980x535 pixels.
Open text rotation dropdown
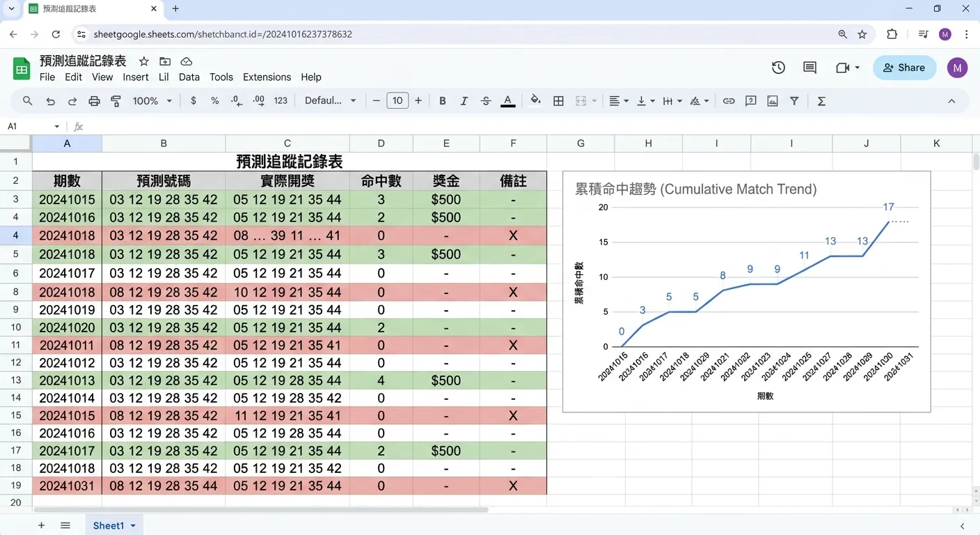(700, 101)
